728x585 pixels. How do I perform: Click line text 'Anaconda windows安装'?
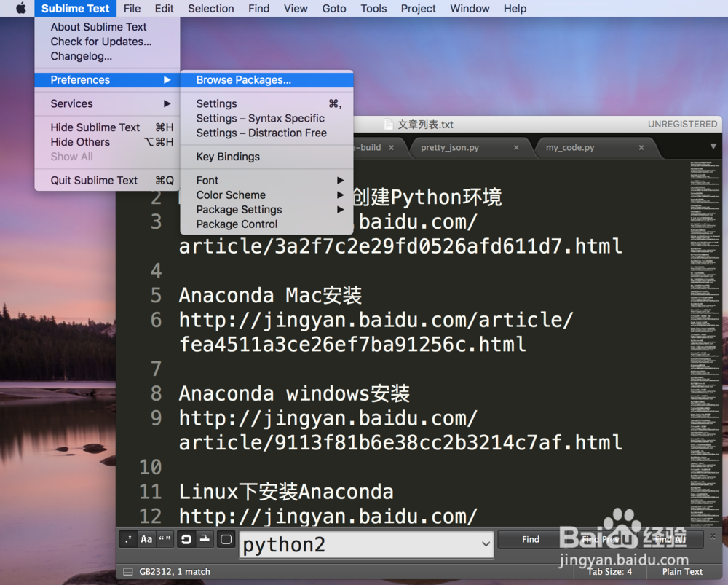coord(294,393)
